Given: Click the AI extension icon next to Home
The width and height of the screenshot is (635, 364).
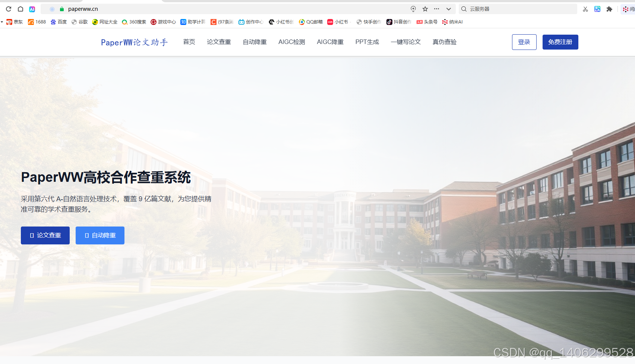Looking at the screenshot, I should pyautogui.click(x=32, y=9).
